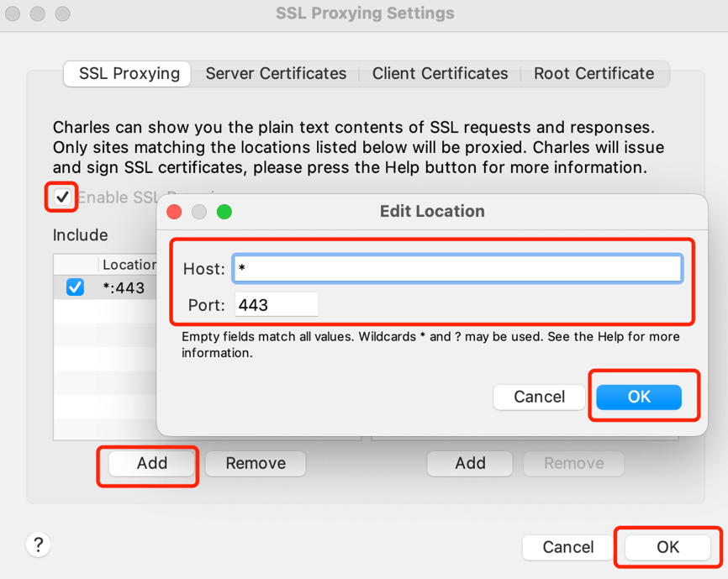This screenshot has width=728, height=579.
Task: Toggle the Enable SSL Proxying checkbox
Action: (x=63, y=197)
